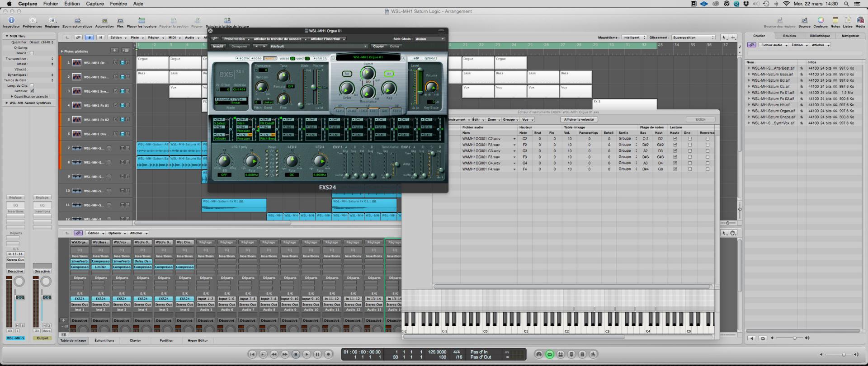The image size is (868, 366).
Task: Click the transport Play button
Action: point(307,354)
